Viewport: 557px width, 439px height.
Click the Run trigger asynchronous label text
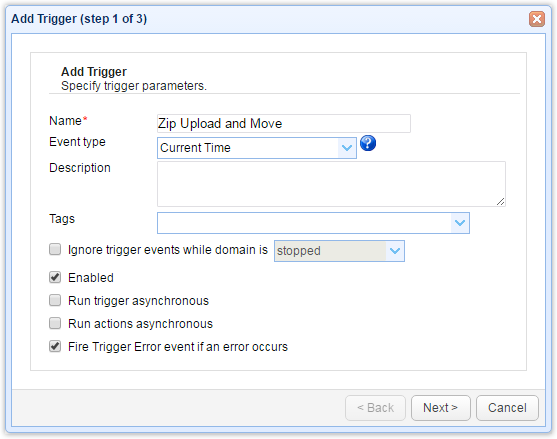139,301
